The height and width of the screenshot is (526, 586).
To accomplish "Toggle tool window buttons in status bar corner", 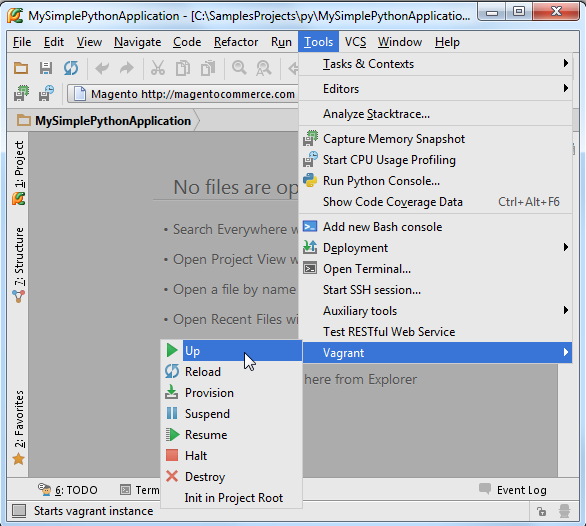I will [19, 511].
